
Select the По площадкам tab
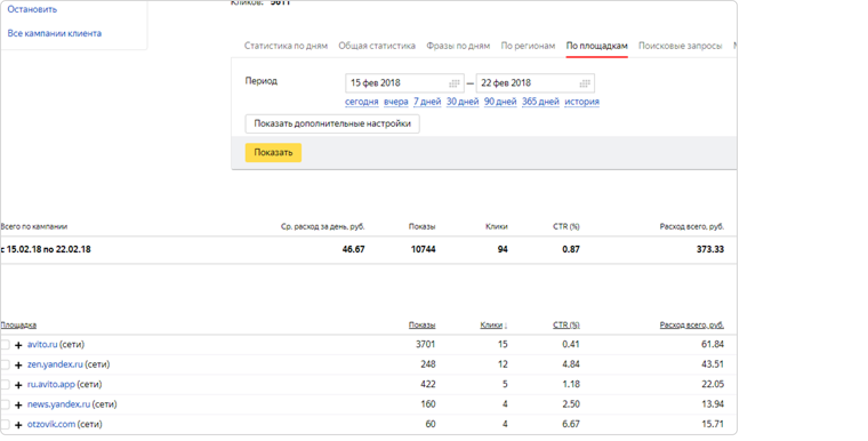click(x=597, y=46)
